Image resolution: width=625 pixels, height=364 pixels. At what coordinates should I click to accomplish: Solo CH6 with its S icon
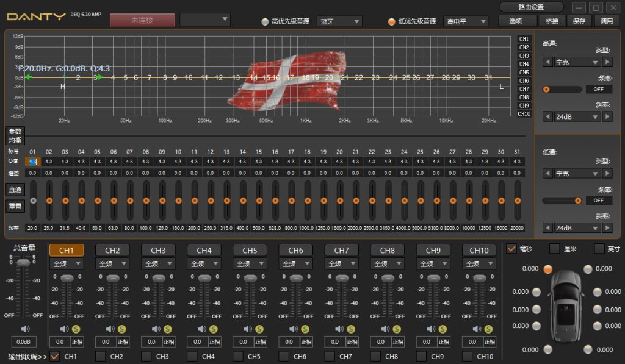click(x=305, y=329)
